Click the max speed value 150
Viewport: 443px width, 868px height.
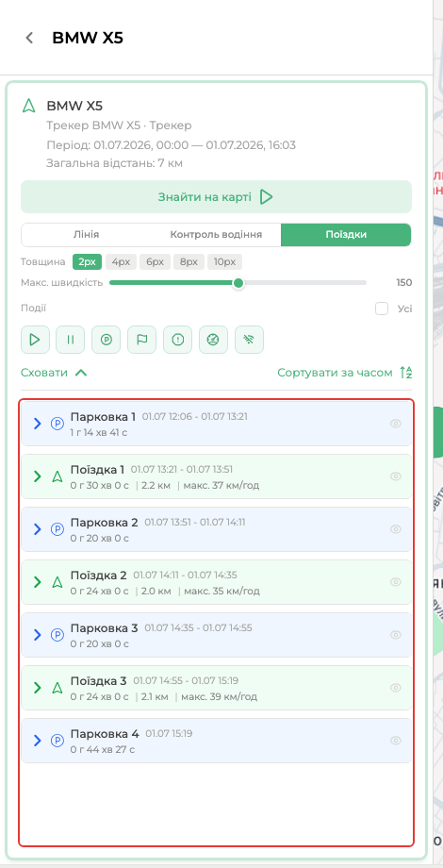click(x=403, y=283)
